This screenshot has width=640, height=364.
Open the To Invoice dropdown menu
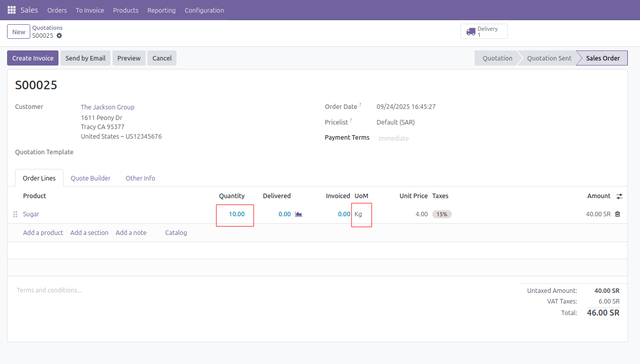(x=90, y=10)
